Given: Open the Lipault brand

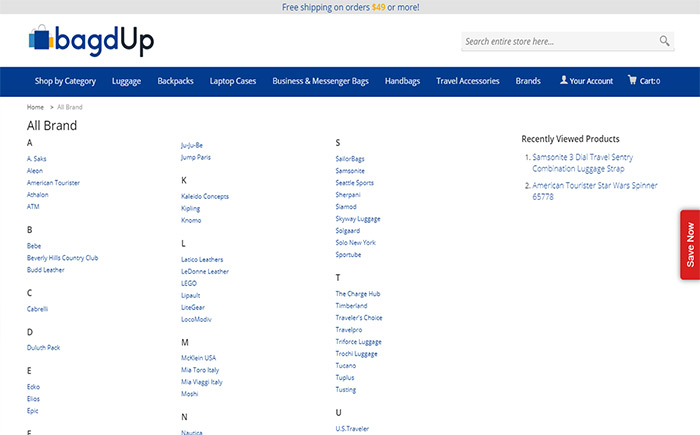Looking at the screenshot, I should coord(191,295).
